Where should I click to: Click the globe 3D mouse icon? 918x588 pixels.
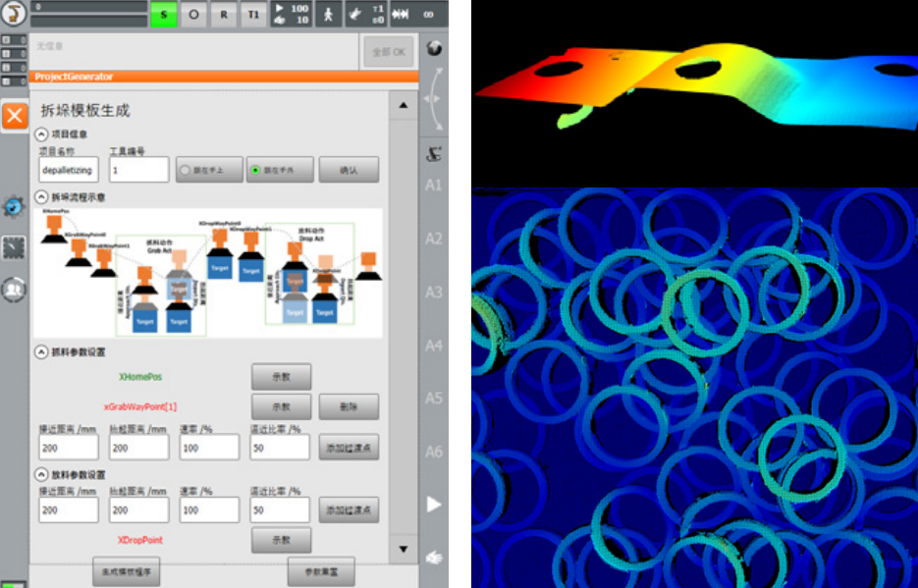click(x=434, y=48)
